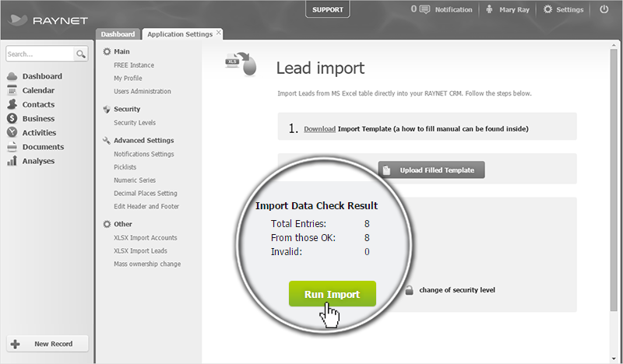The width and height of the screenshot is (623, 364).
Task: Click the green Run Import button
Action: (x=333, y=294)
